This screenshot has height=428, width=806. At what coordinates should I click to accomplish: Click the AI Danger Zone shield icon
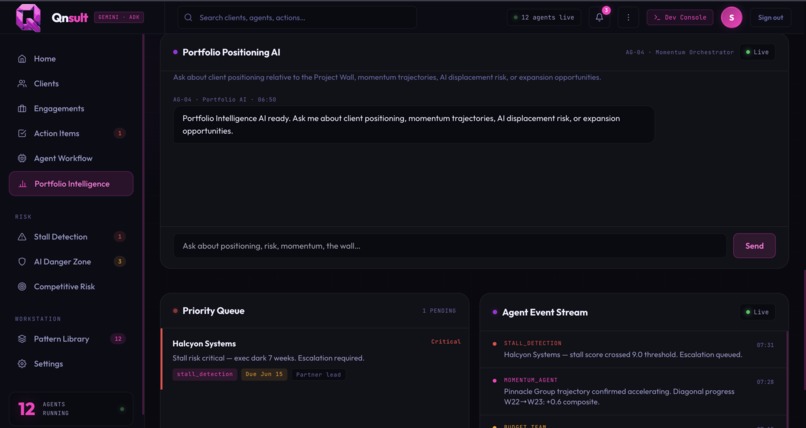[x=22, y=262]
